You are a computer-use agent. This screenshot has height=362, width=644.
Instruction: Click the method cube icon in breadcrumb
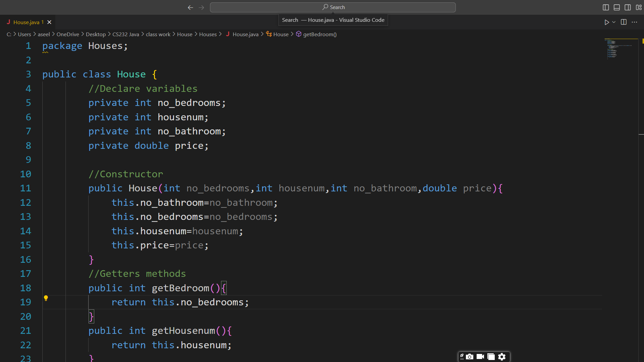299,34
